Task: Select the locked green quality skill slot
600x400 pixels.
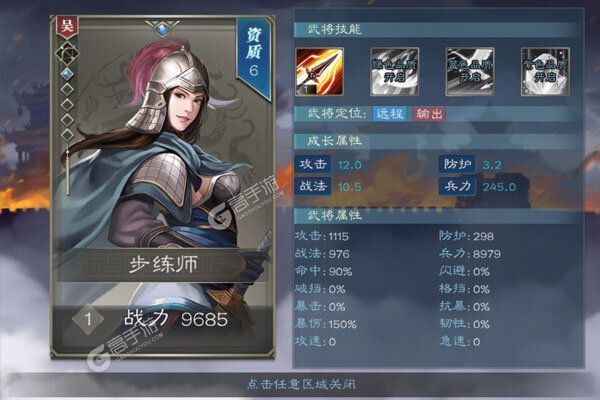Action: point(394,72)
